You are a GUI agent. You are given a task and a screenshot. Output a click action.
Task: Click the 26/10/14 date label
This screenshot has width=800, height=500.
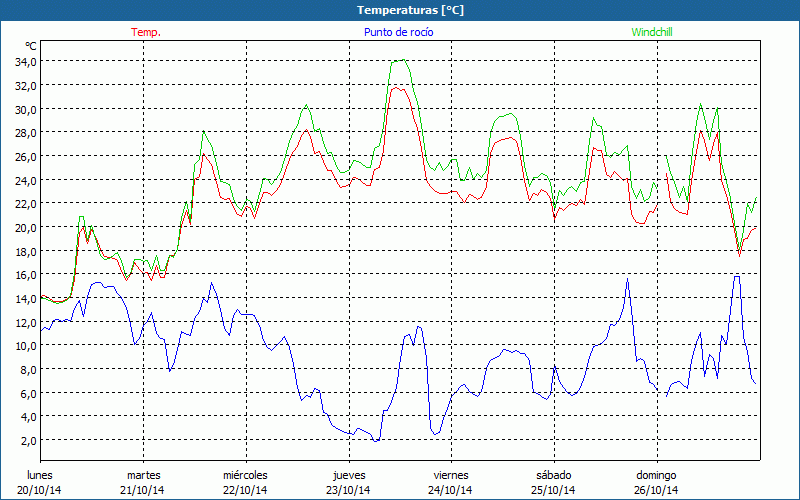[656, 490]
